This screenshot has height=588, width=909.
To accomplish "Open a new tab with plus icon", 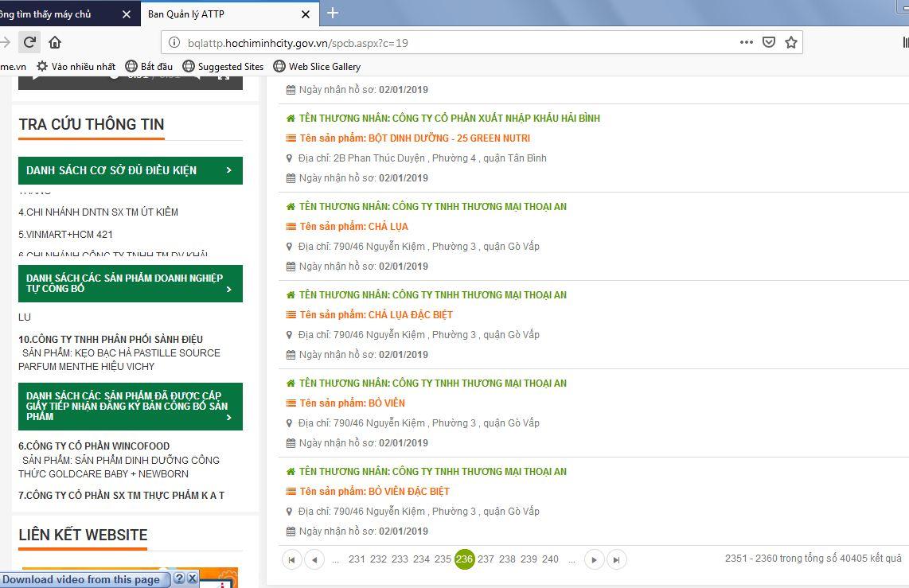I will coord(333,13).
